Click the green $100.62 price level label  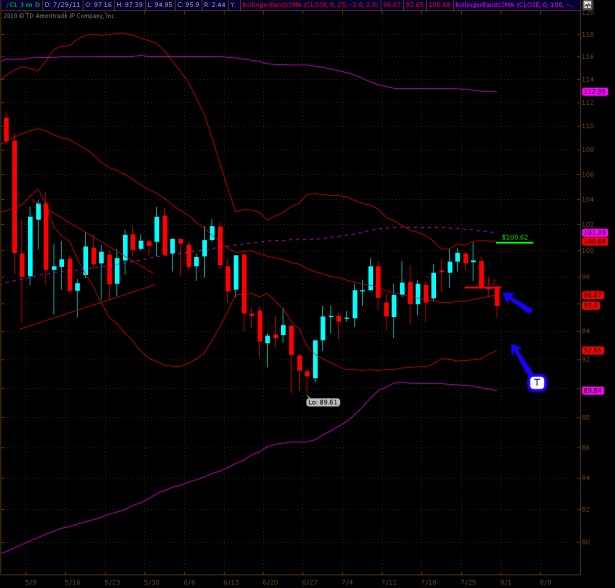click(515, 237)
